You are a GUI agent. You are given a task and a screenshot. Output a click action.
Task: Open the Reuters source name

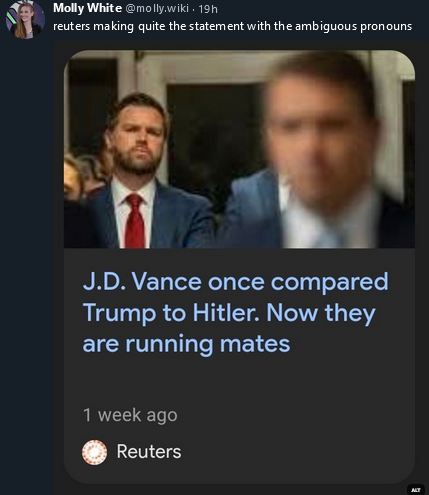coord(149,452)
